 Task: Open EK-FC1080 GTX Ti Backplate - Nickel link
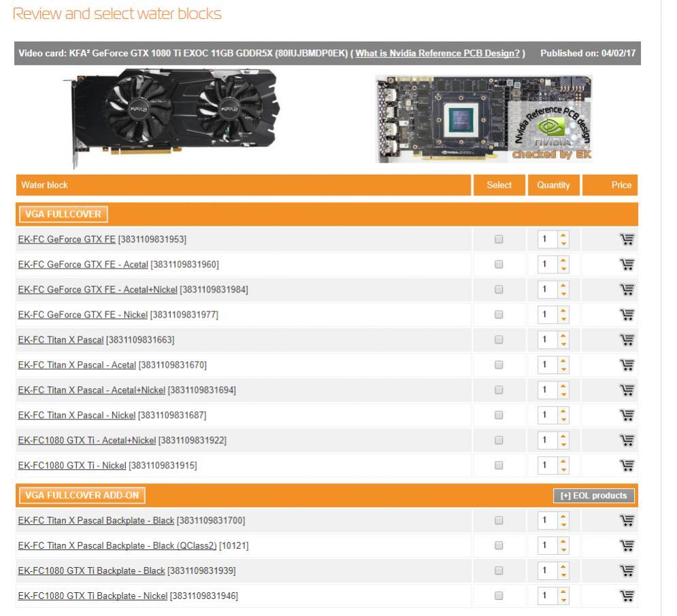[93, 596]
